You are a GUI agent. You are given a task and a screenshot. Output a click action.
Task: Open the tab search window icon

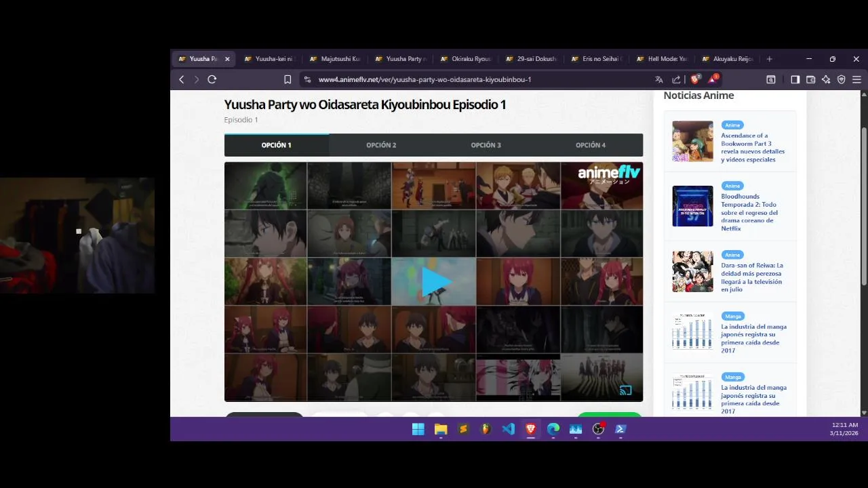(x=771, y=79)
